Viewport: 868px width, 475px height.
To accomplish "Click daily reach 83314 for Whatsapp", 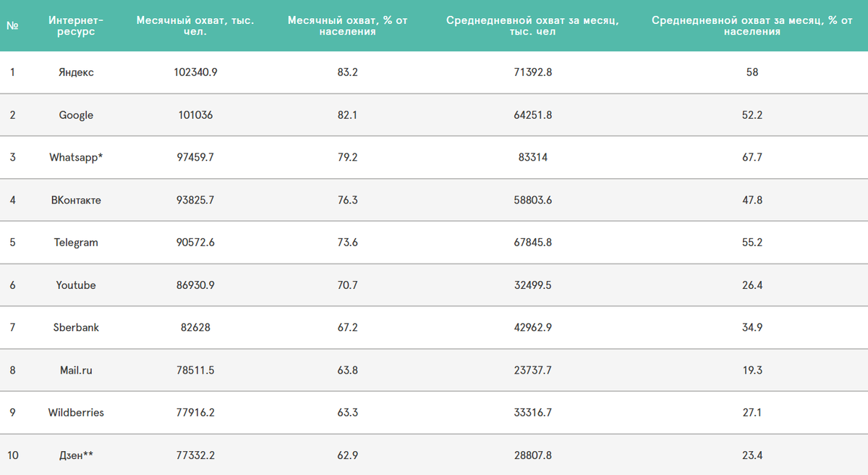I will point(532,157).
